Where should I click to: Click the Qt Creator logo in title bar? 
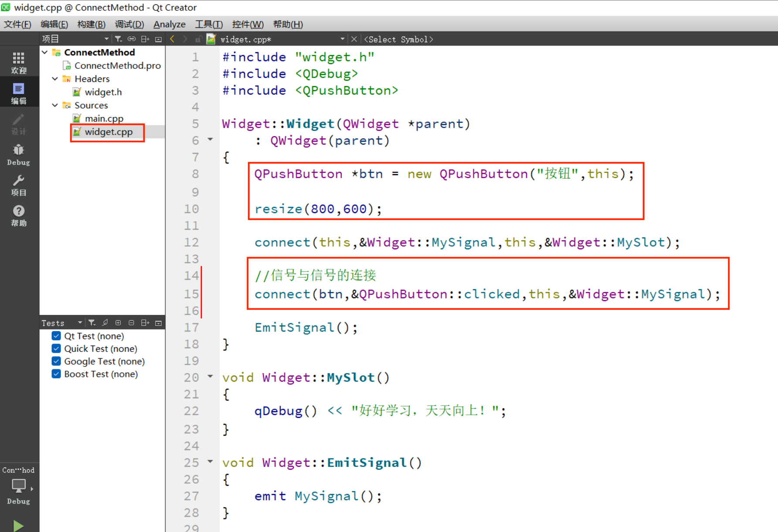(6, 7)
